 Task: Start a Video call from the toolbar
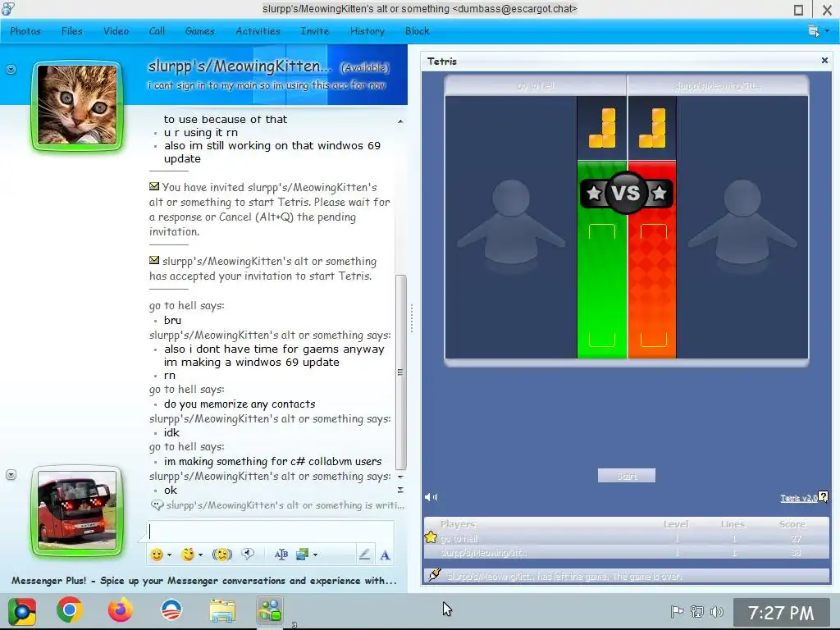(116, 31)
